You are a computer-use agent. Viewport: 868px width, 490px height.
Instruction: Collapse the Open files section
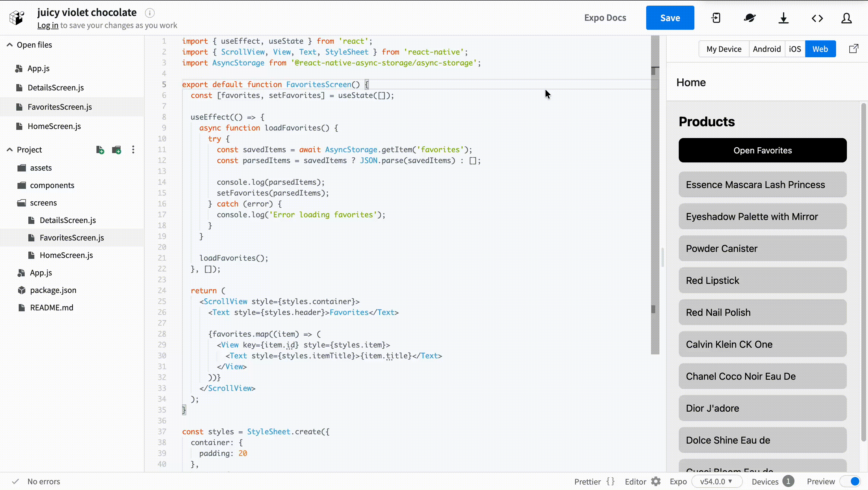tap(10, 45)
